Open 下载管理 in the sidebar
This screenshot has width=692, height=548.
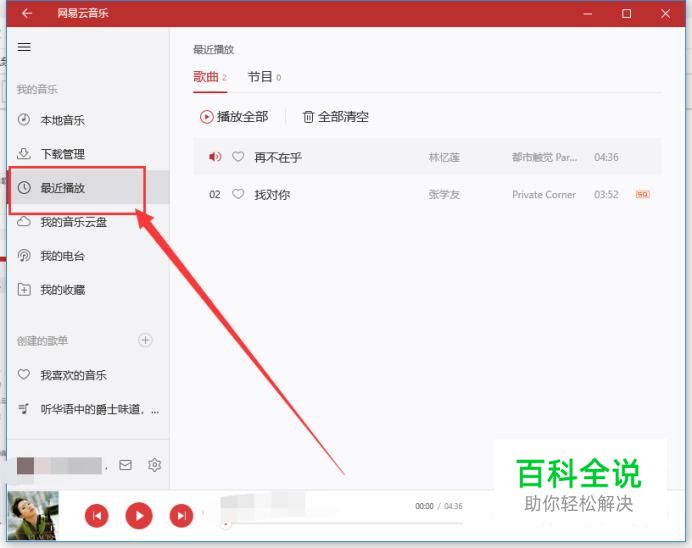point(88,154)
